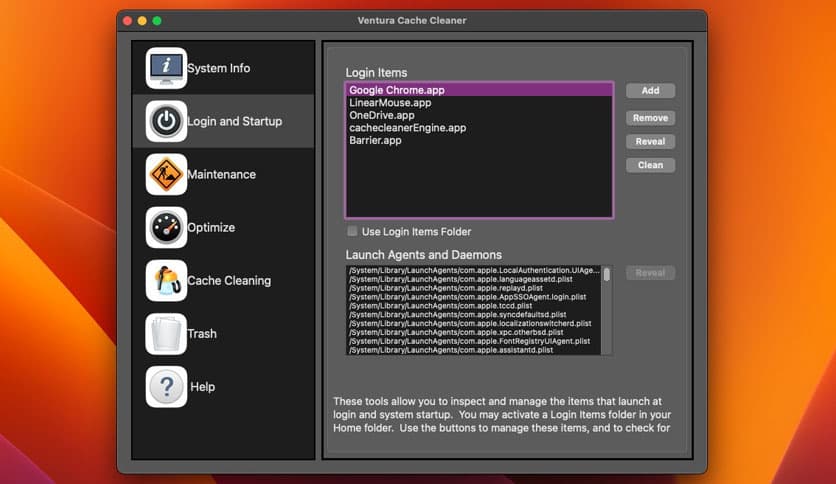Switch to System Info label

coord(219,68)
